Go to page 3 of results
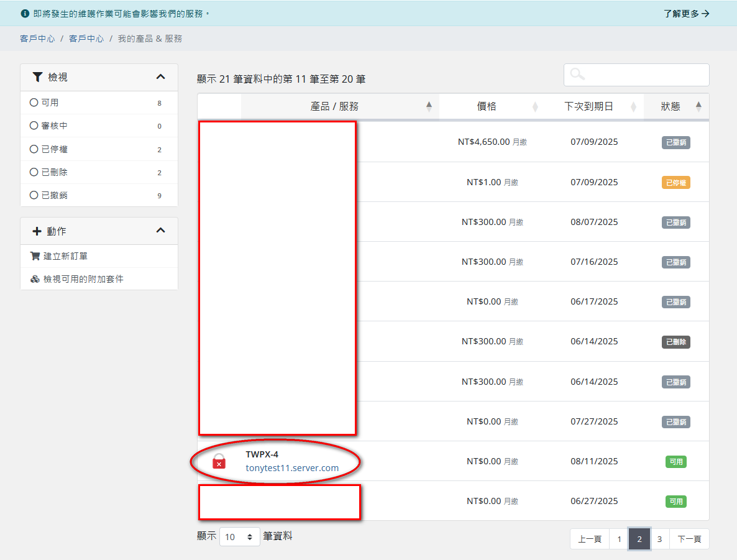This screenshot has height=560, width=737. pyautogui.click(x=659, y=539)
